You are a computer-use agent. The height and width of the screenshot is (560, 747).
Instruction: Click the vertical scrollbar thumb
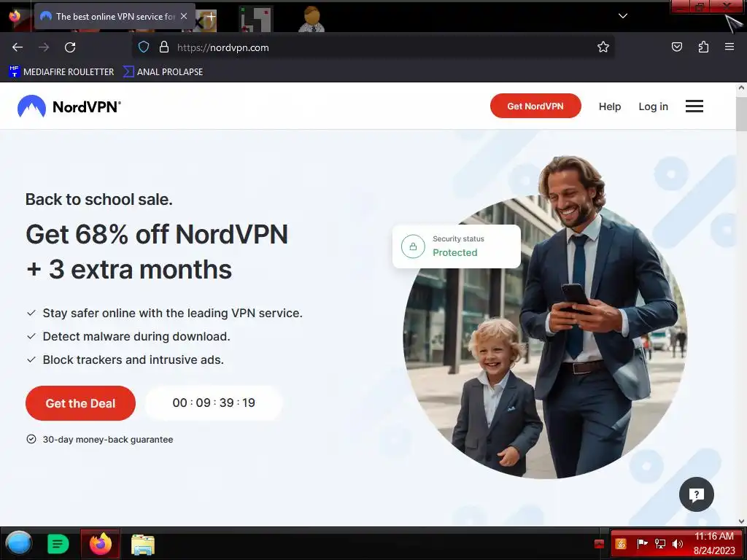tap(741, 113)
